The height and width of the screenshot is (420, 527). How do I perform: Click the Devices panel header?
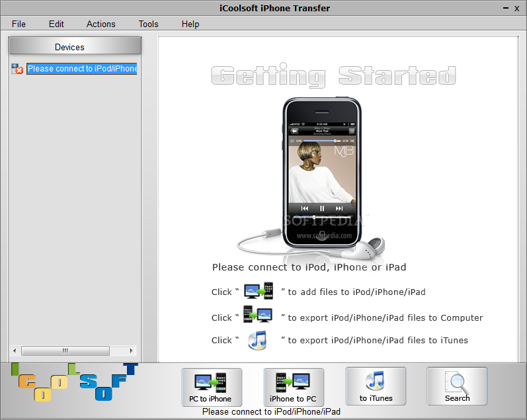coord(75,46)
